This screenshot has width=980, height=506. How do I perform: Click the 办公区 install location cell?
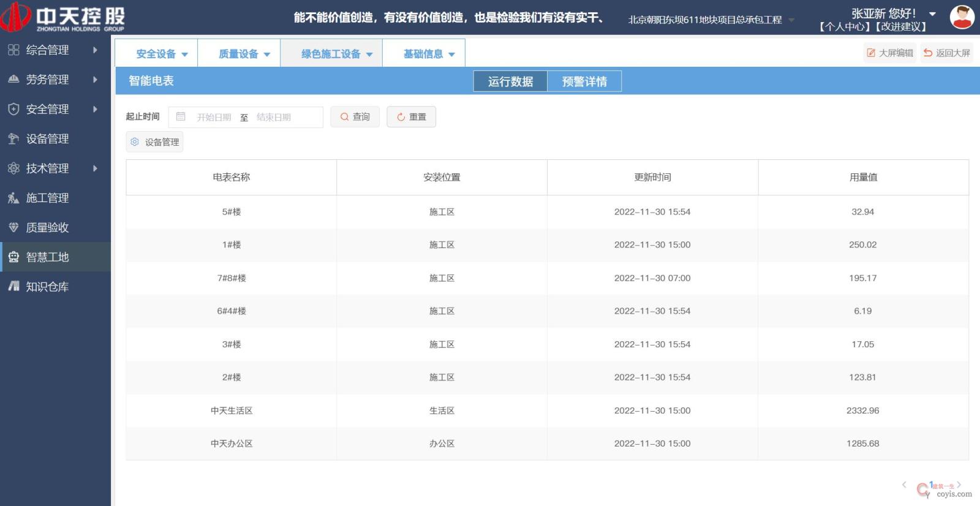[x=442, y=444]
